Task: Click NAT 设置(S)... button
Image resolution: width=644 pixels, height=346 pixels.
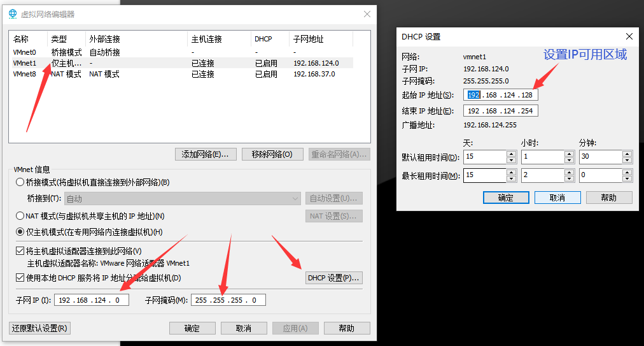Action: (333, 216)
